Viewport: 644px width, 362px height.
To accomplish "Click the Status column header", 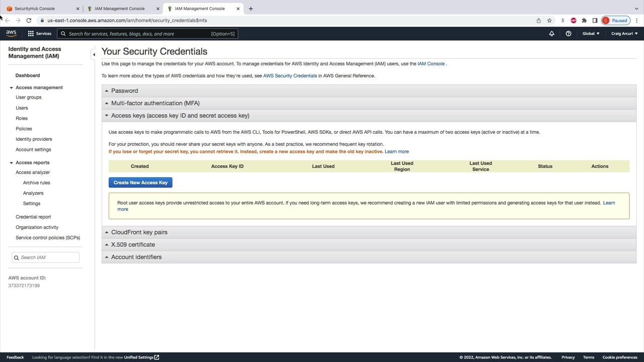I will [x=545, y=166].
